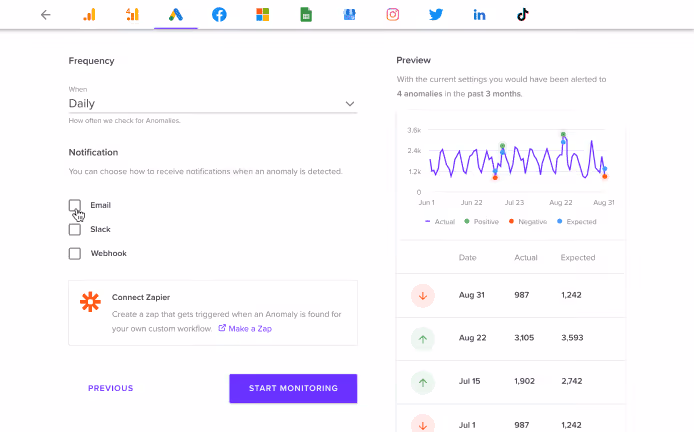Click the Actual legend entry
694x432 pixels.
440,221
